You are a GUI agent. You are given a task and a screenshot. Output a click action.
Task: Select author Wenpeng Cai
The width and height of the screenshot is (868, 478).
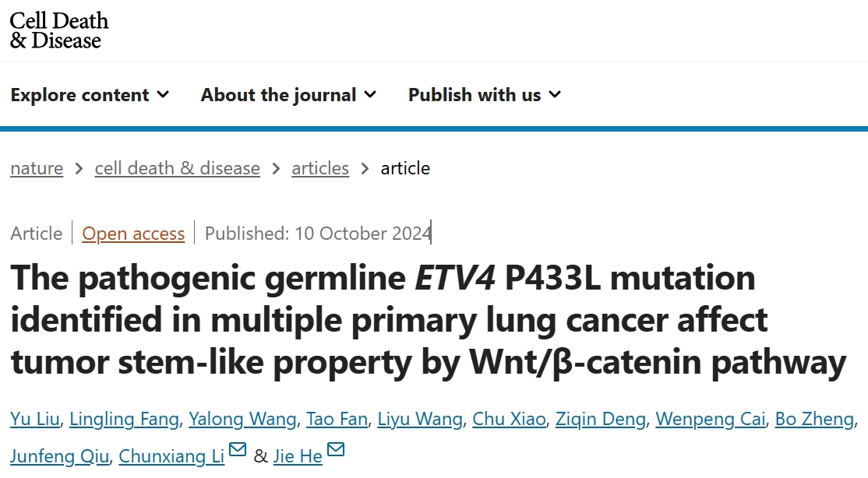711,419
